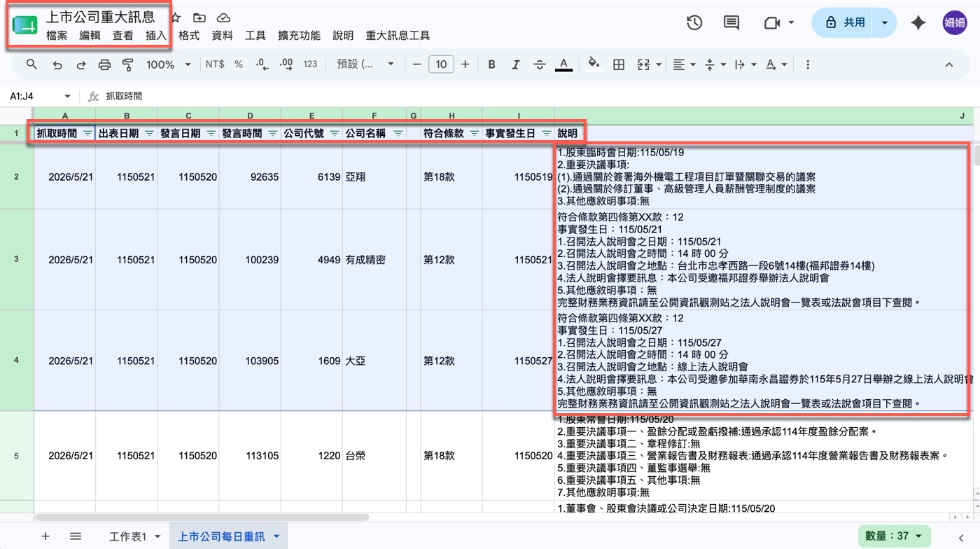Screen dimensions: 980x549
Task: Click the search menus magnifier icon
Action: 31,64
